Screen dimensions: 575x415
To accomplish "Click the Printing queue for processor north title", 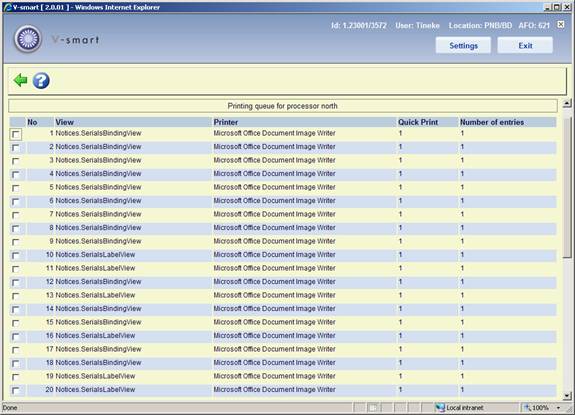I will 282,106.
